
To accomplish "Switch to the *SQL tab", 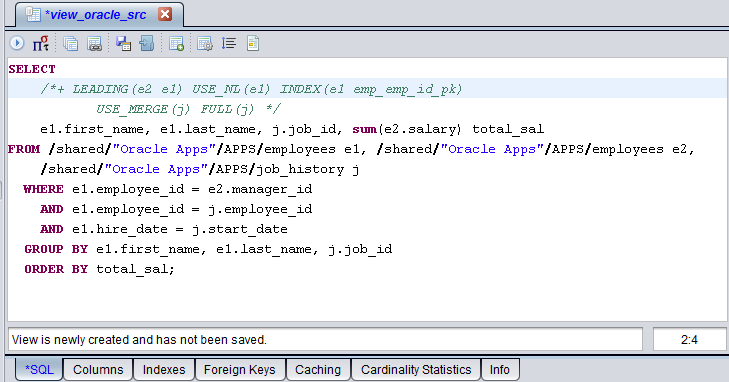I will coord(39,369).
